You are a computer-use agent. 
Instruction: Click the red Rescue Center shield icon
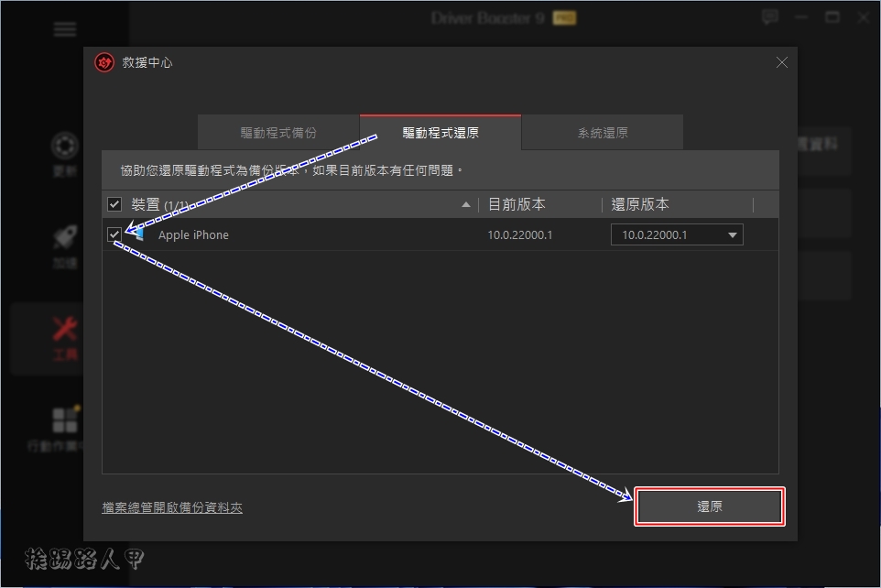point(103,62)
